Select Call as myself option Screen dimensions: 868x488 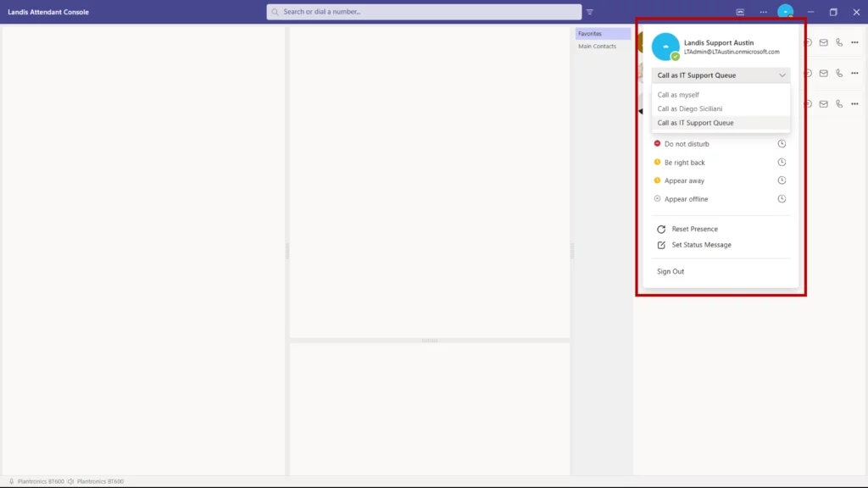(679, 95)
